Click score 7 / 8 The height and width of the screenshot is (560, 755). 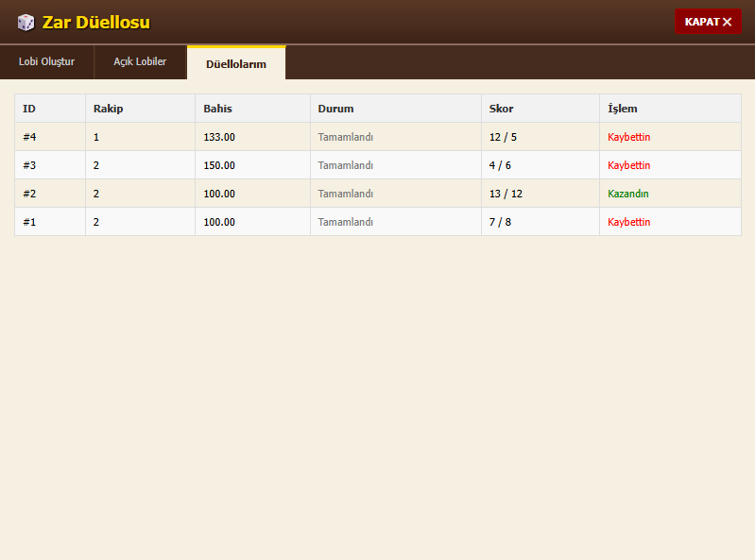click(500, 222)
